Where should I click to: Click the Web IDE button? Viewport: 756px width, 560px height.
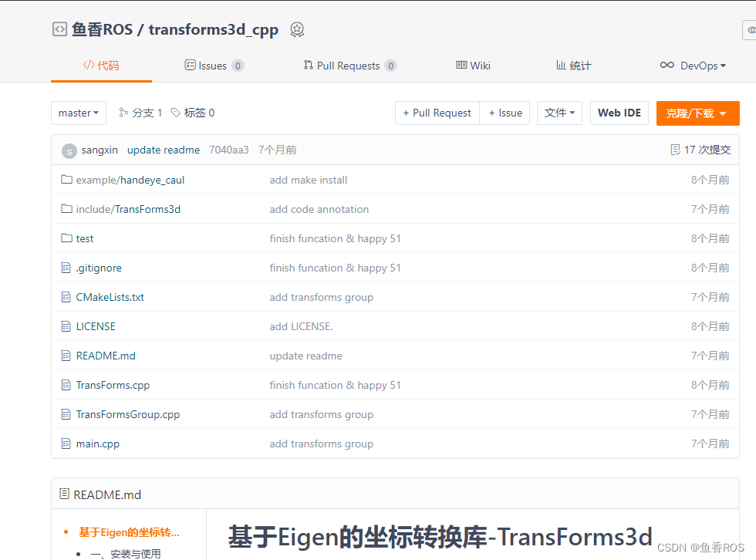click(x=619, y=113)
